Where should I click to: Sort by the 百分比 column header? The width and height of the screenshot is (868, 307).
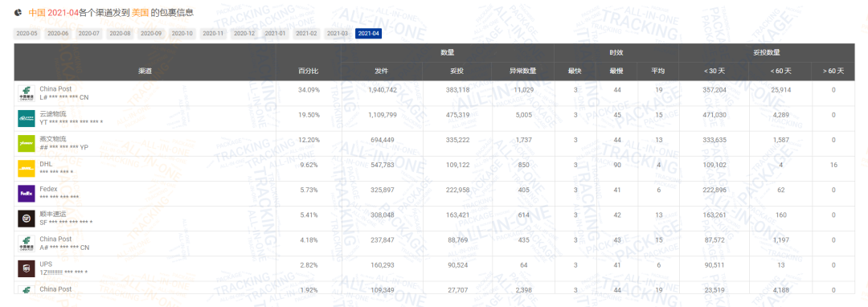pyautogui.click(x=309, y=72)
